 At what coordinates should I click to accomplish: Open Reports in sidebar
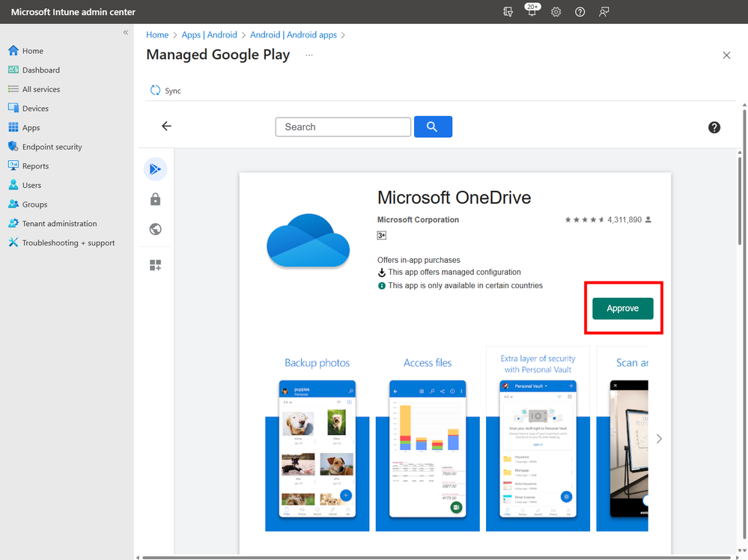(28, 165)
